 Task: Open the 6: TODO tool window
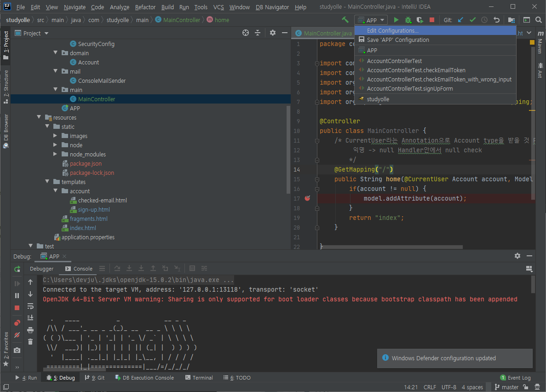click(237, 378)
